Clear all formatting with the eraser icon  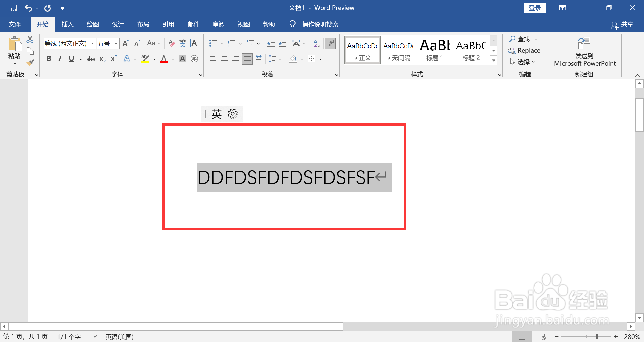[x=172, y=43]
